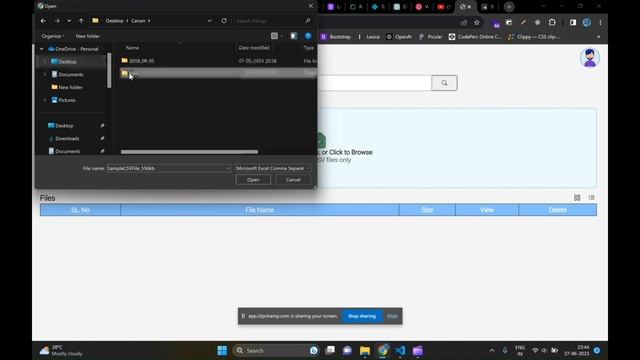Click the Cancel button
The image size is (640, 360).
click(x=293, y=180)
